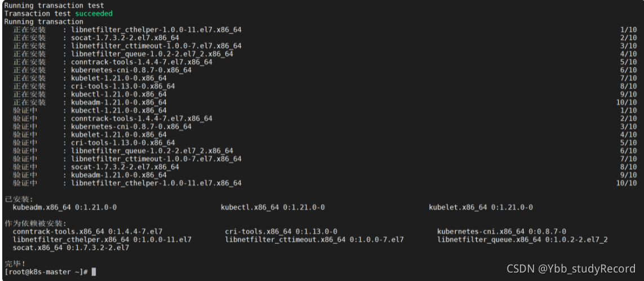This screenshot has height=281, width=644.
Task: Click the libnetfilter_queue.x86_64 dependency entry
Action: point(522,239)
